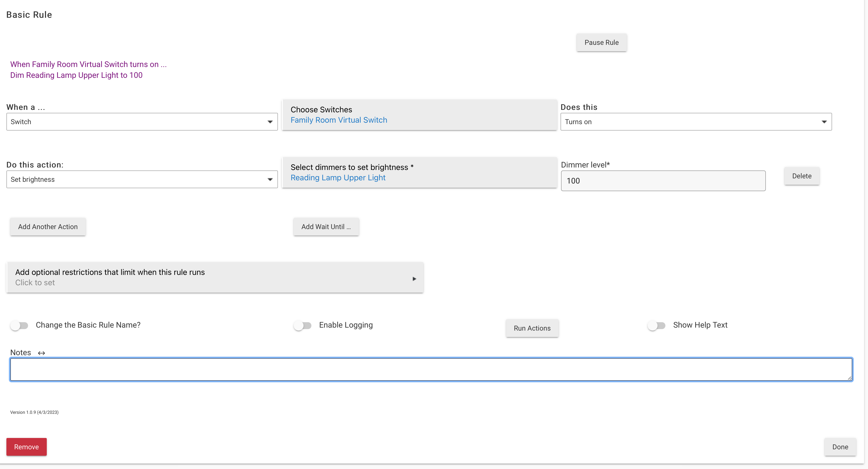Click 'Dim Reading Lamp Upper Light to 100' summary
Image resolution: width=868 pixels, height=469 pixels.
point(76,75)
